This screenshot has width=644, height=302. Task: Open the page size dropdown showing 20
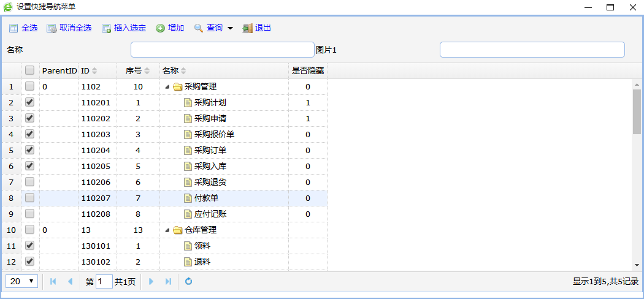click(22, 281)
